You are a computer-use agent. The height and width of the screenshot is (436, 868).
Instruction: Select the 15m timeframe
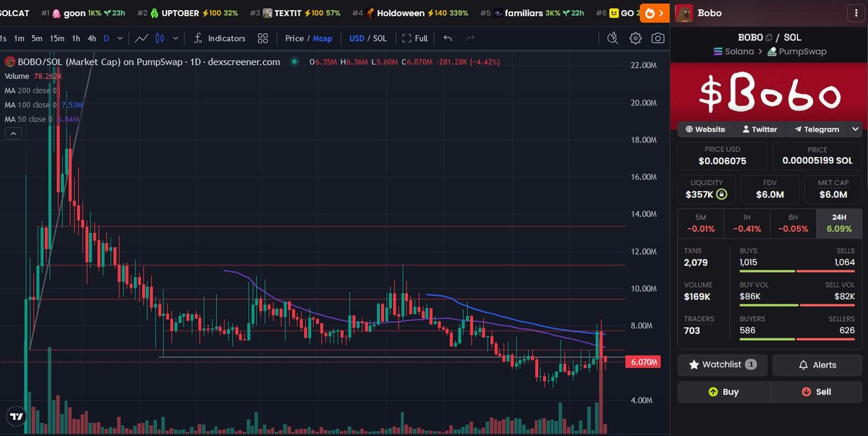(56, 38)
